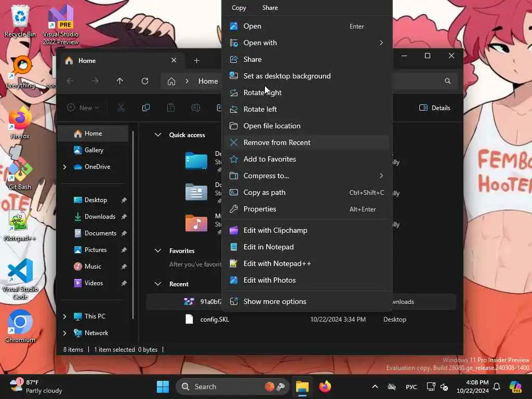Close the Home tab
532x399 pixels.
174,60
